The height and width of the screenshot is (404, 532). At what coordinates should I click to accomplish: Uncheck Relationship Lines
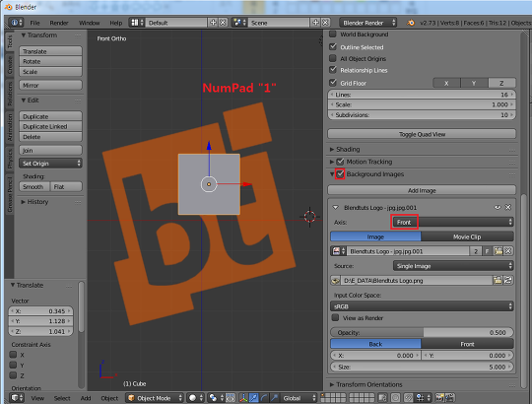point(333,70)
